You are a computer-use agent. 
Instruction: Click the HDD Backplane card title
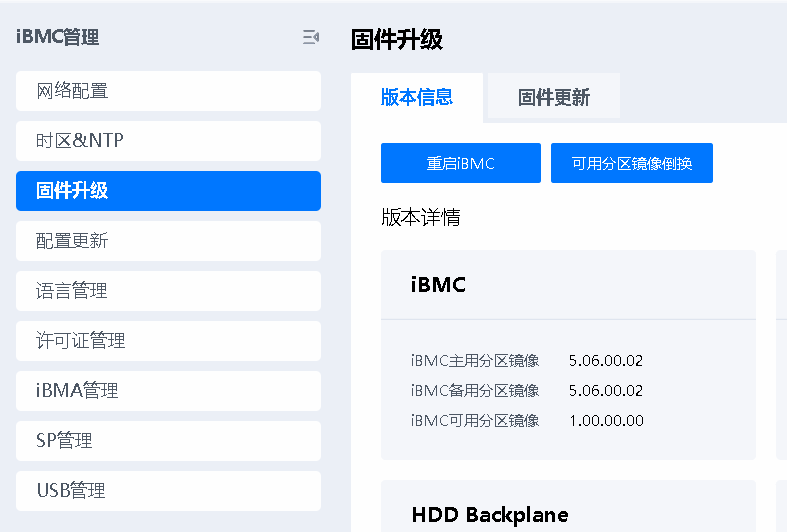tap(490, 515)
